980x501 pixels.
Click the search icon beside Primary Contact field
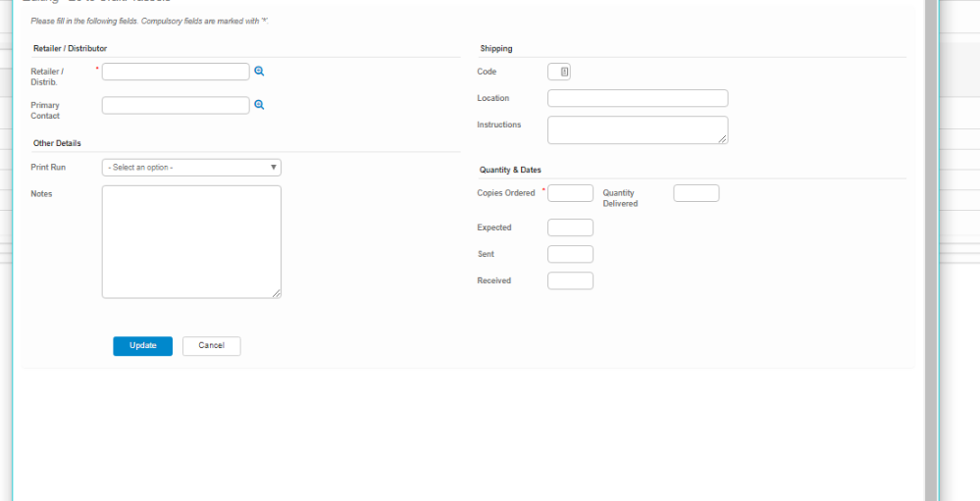260,105
